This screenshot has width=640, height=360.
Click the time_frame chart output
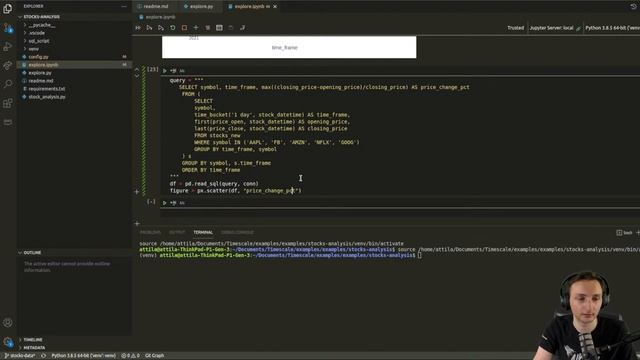coord(289,47)
